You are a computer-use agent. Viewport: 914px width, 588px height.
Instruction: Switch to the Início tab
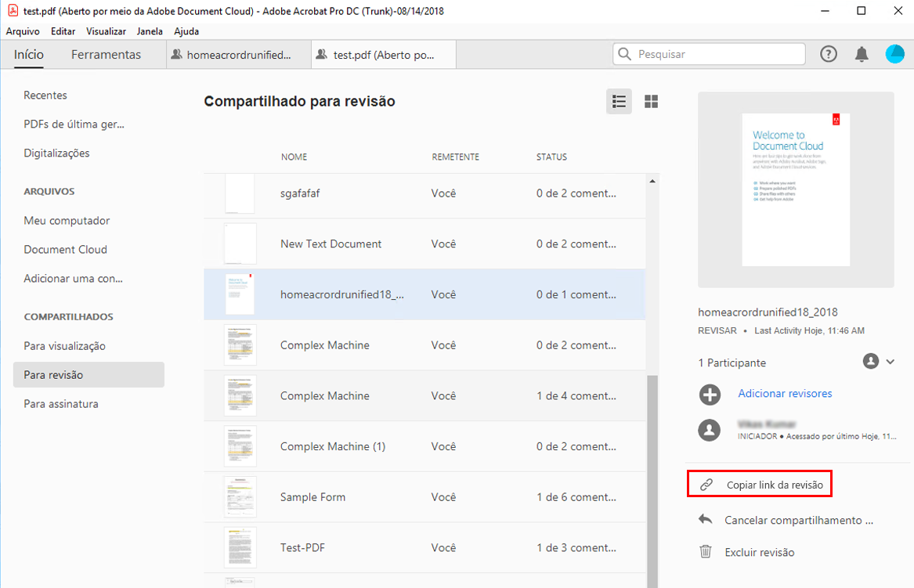tap(28, 54)
